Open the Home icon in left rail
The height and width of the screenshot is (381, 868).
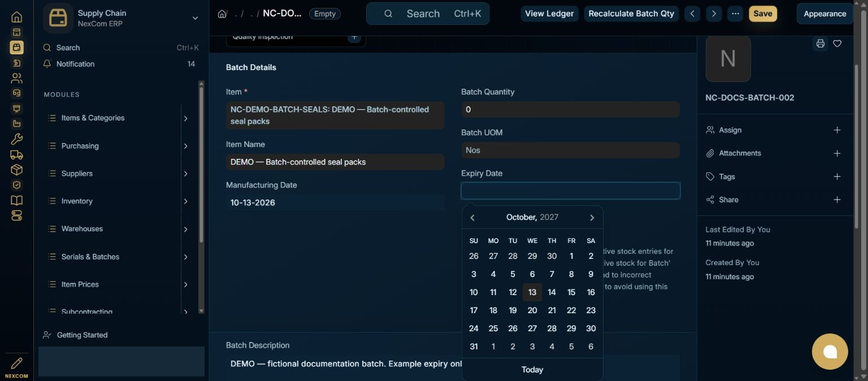16,17
